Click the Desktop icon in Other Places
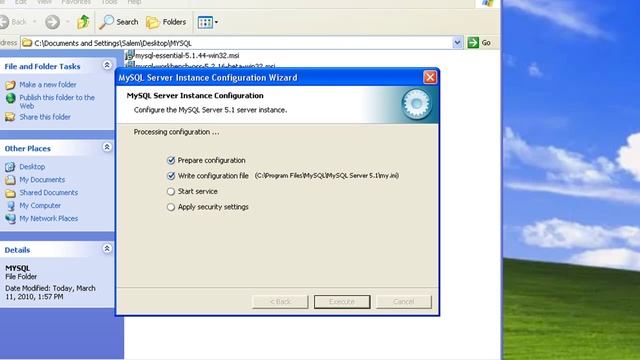The width and height of the screenshot is (640, 360). [x=10, y=167]
